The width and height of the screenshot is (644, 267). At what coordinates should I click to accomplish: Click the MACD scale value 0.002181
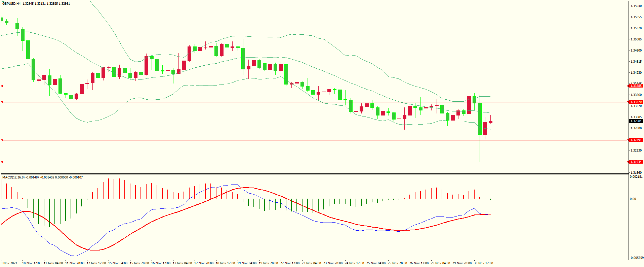(636, 177)
